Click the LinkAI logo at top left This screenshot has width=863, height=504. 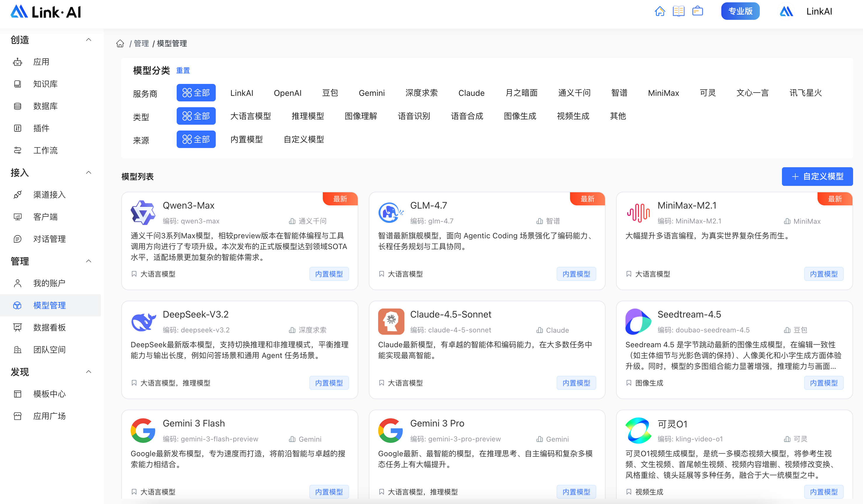tap(45, 12)
